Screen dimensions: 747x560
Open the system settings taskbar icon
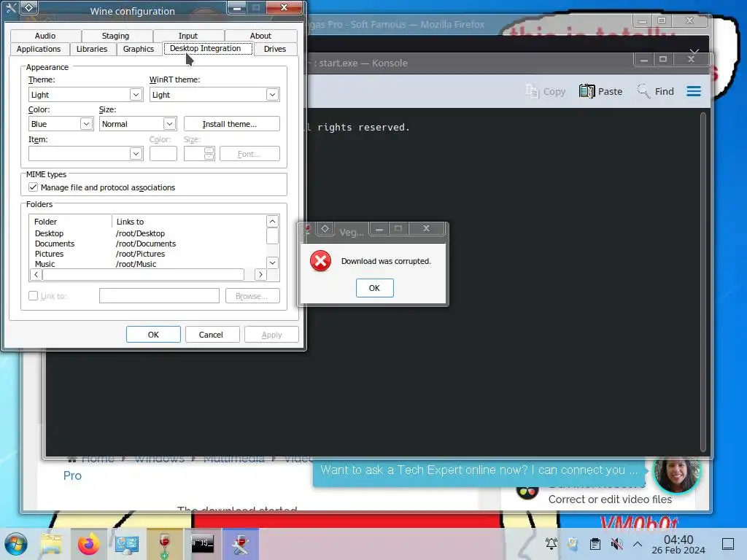tap(127, 544)
